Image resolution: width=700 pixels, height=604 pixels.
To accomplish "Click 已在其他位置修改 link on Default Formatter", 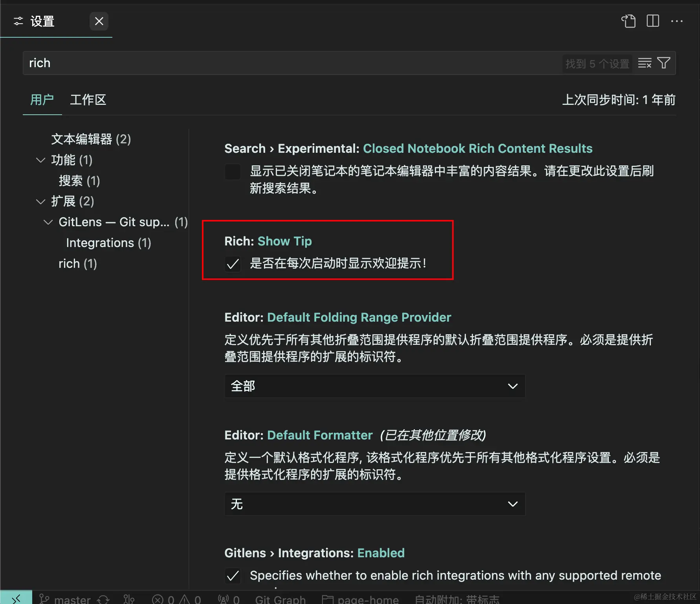I will pos(433,435).
